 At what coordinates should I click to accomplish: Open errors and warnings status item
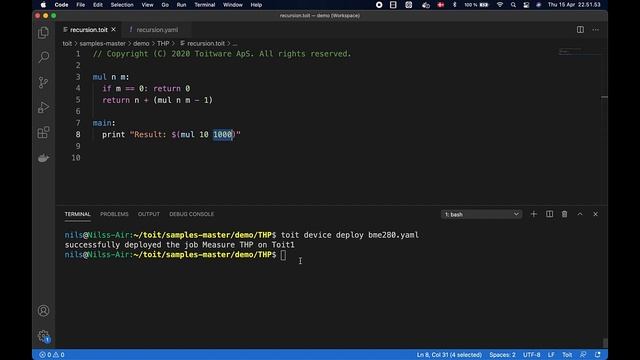(52, 355)
